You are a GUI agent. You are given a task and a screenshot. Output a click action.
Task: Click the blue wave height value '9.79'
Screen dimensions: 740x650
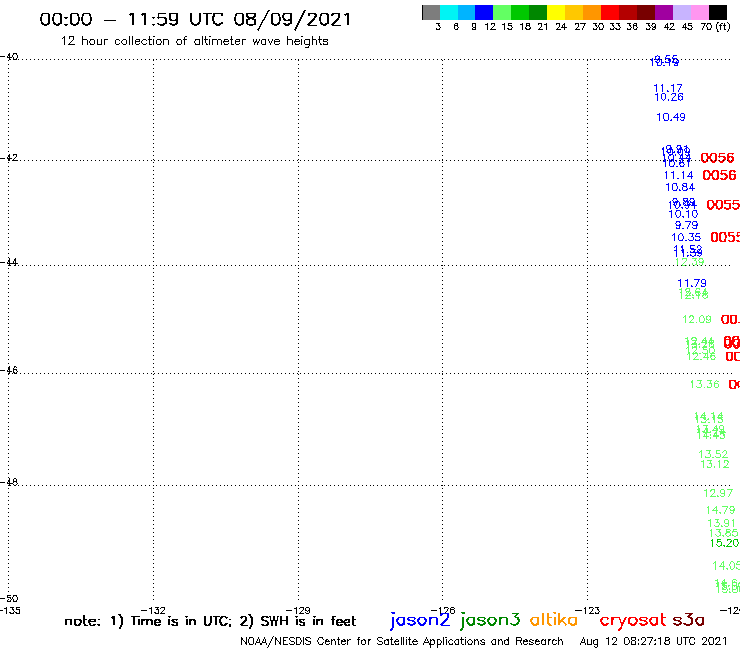686,226
